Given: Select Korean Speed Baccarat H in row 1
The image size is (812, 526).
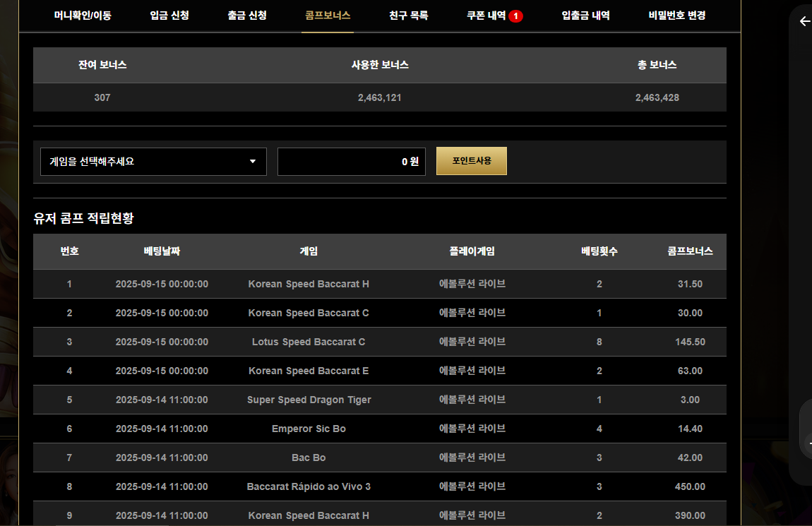Looking at the screenshot, I should click(x=309, y=284).
